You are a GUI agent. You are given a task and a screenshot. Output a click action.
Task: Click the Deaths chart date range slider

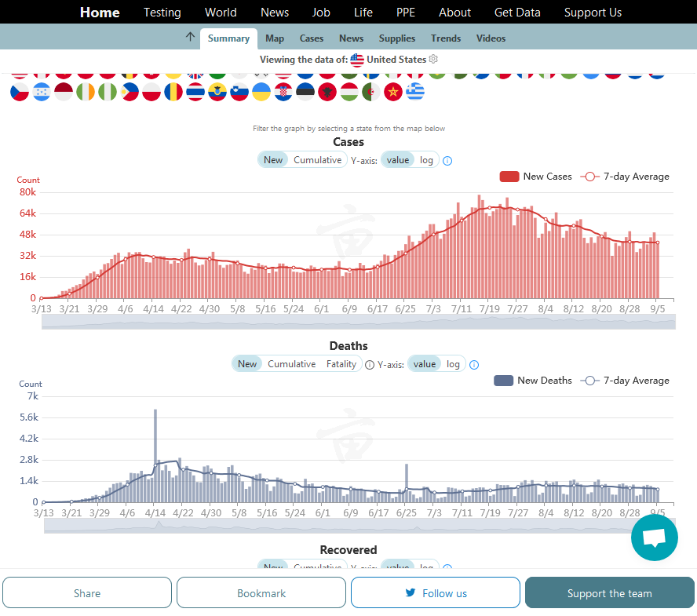click(359, 525)
